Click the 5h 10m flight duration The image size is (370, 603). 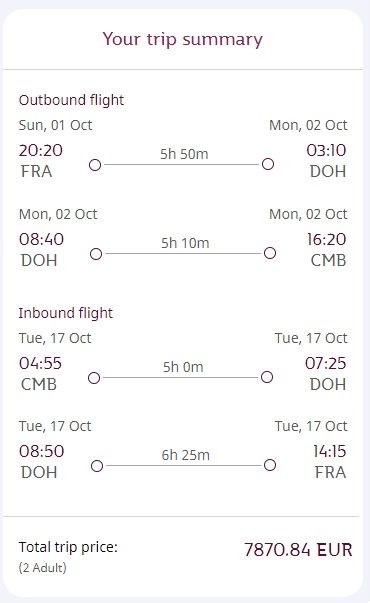pyautogui.click(x=185, y=243)
